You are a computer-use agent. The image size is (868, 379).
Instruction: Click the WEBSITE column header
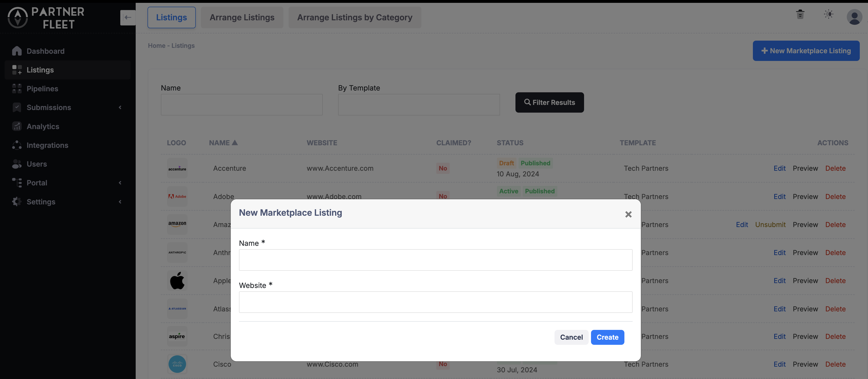[x=322, y=143]
